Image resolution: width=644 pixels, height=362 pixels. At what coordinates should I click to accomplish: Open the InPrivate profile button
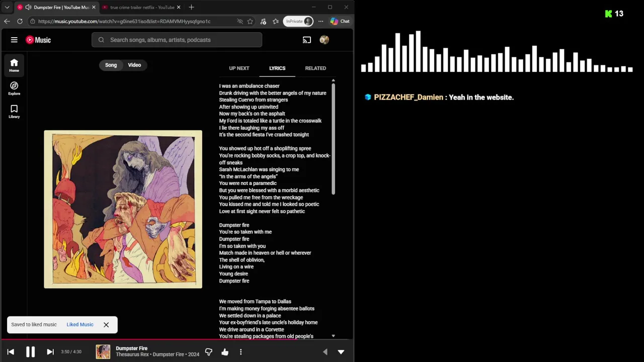click(298, 21)
